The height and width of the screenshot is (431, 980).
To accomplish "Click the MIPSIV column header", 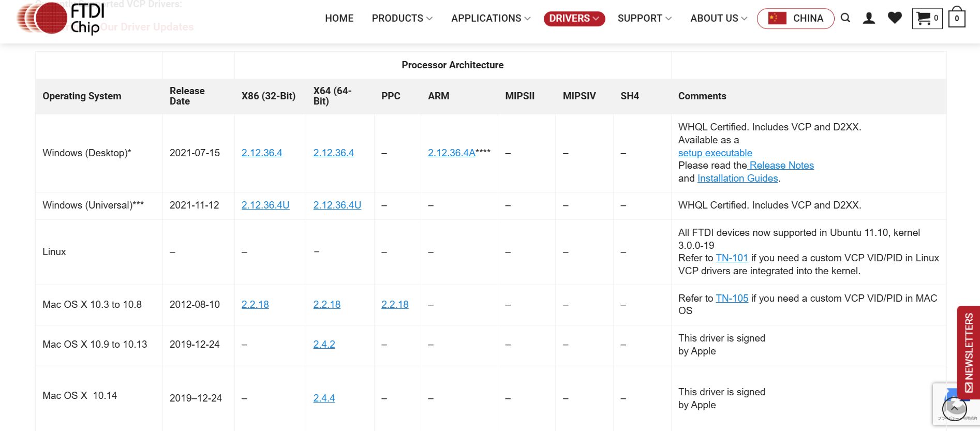I will [580, 96].
